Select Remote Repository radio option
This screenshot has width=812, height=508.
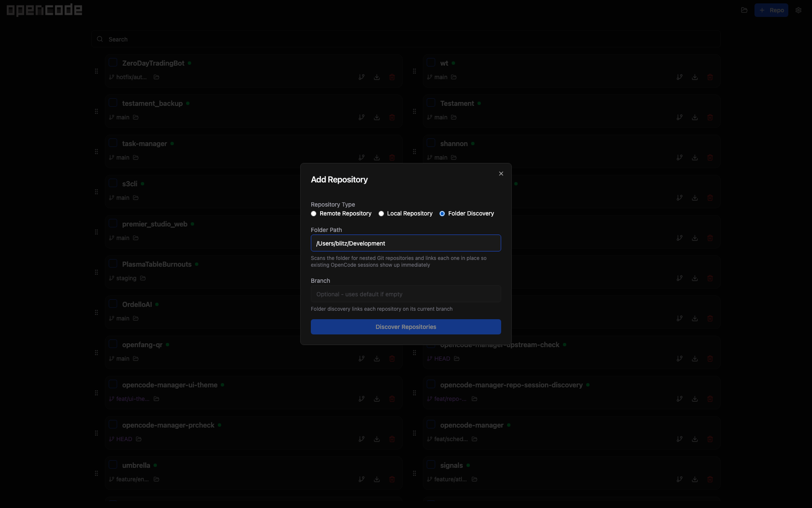tap(314, 214)
